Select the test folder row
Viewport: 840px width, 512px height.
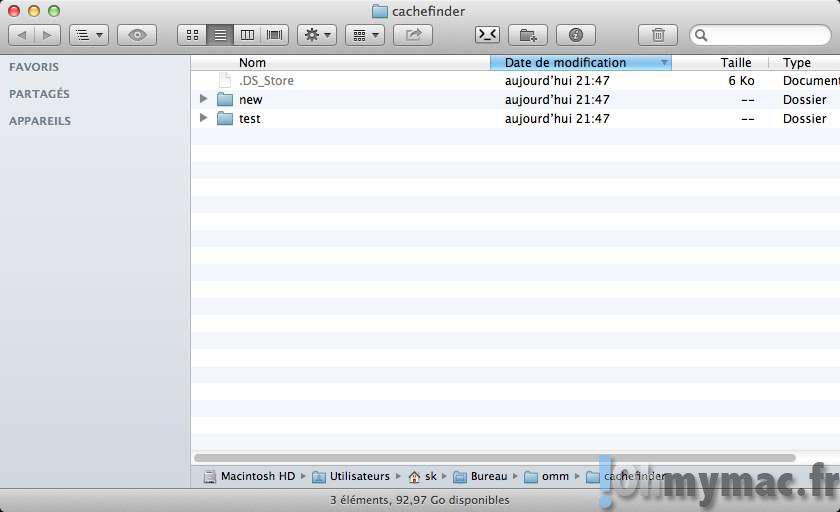pos(515,118)
